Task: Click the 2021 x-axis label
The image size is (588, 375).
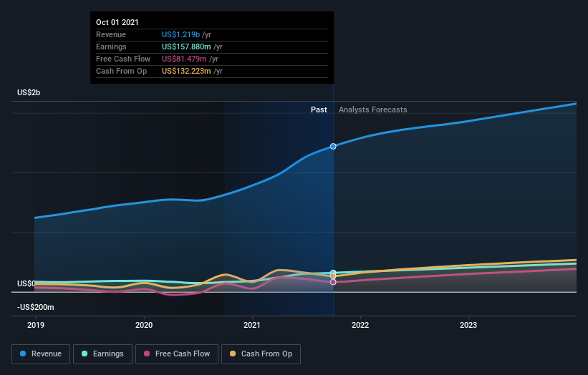Action: point(252,324)
